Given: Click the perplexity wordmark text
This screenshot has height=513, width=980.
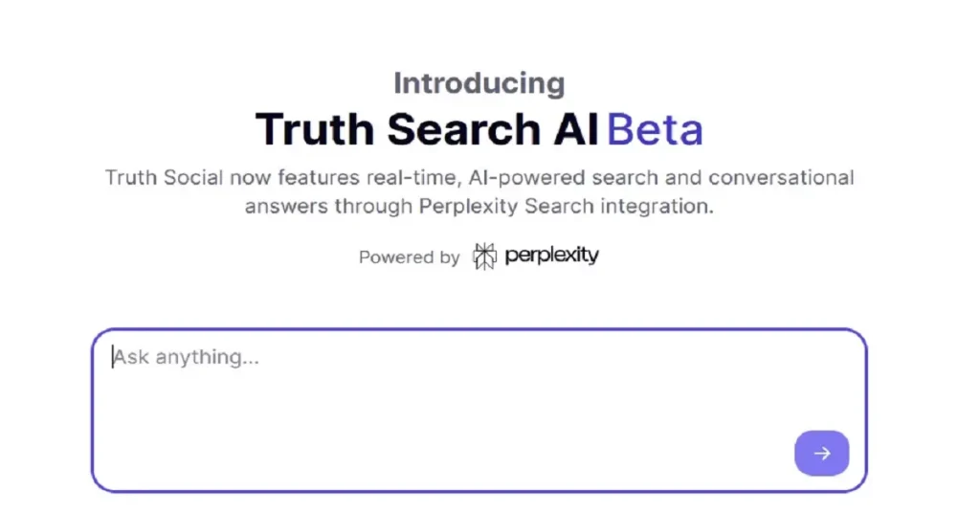Looking at the screenshot, I should [551, 256].
